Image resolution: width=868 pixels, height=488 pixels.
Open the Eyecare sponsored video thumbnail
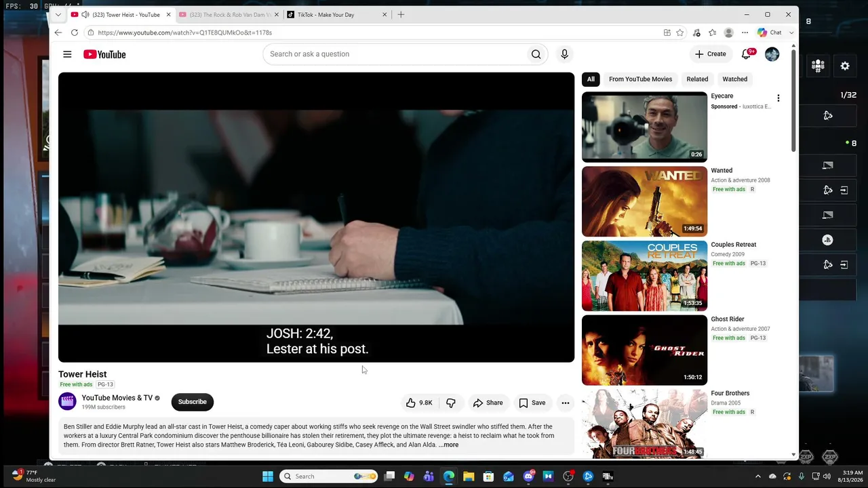pyautogui.click(x=644, y=127)
